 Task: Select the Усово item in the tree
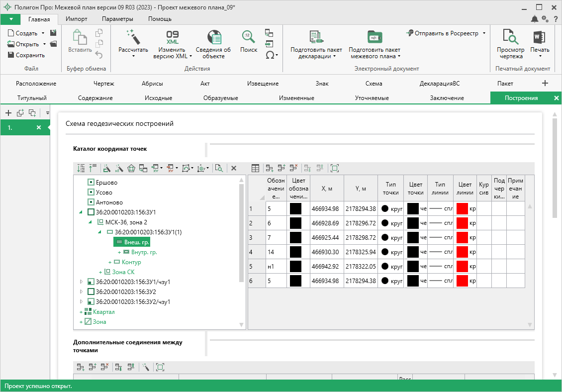point(104,193)
